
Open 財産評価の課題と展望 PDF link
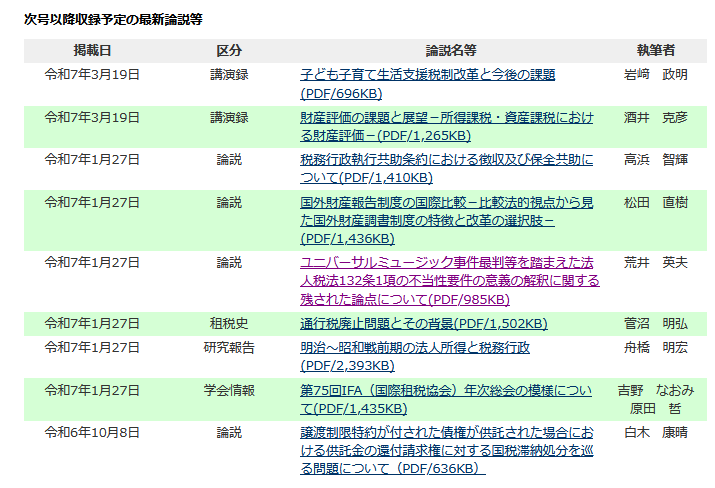click(x=447, y=126)
